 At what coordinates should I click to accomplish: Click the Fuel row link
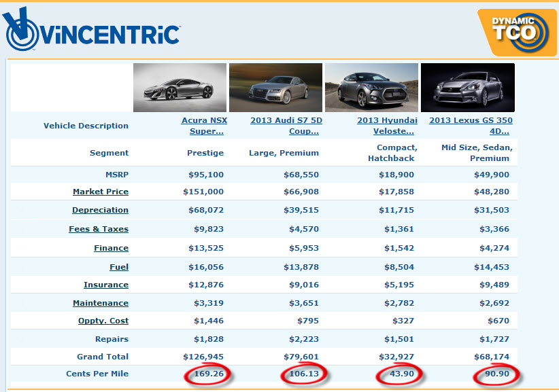(x=119, y=267)
